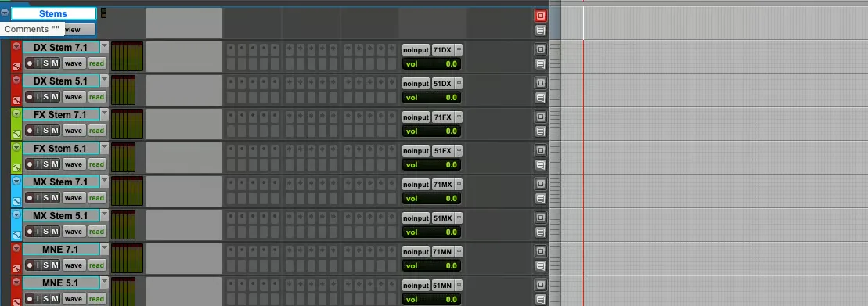Click the timebase icon on MNE 7.1
868x306 pixels.
coord(16,269)
